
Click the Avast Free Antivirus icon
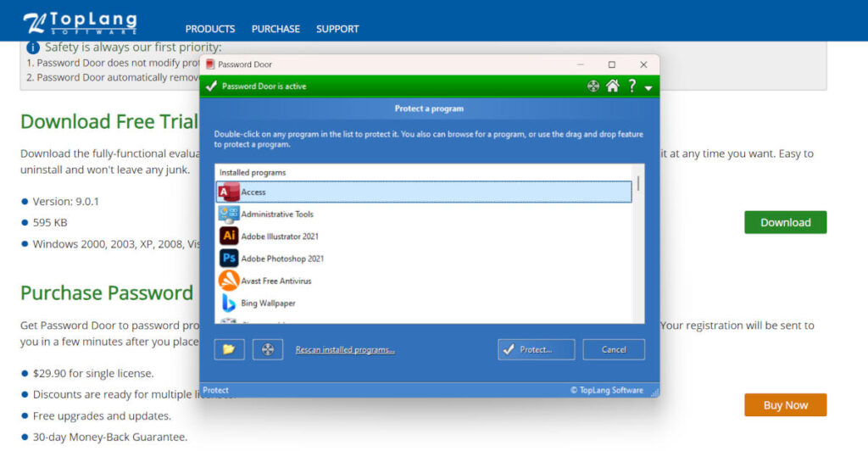[x=229, y=281]
